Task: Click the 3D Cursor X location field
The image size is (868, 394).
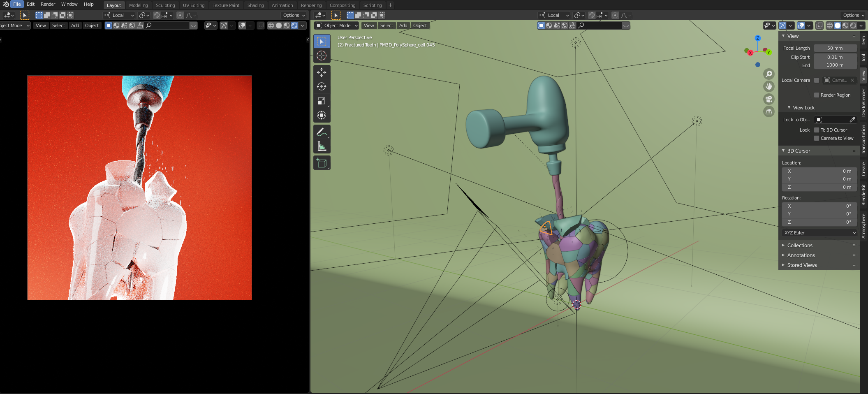Action: pos(819,171)
